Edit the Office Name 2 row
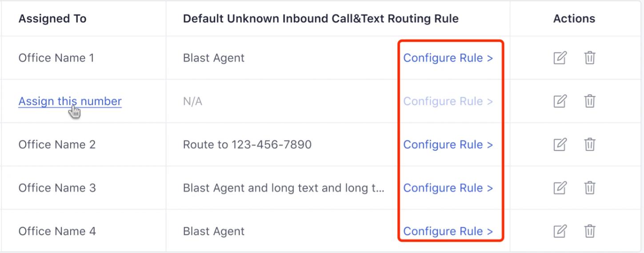 click(x=560, y=145)
